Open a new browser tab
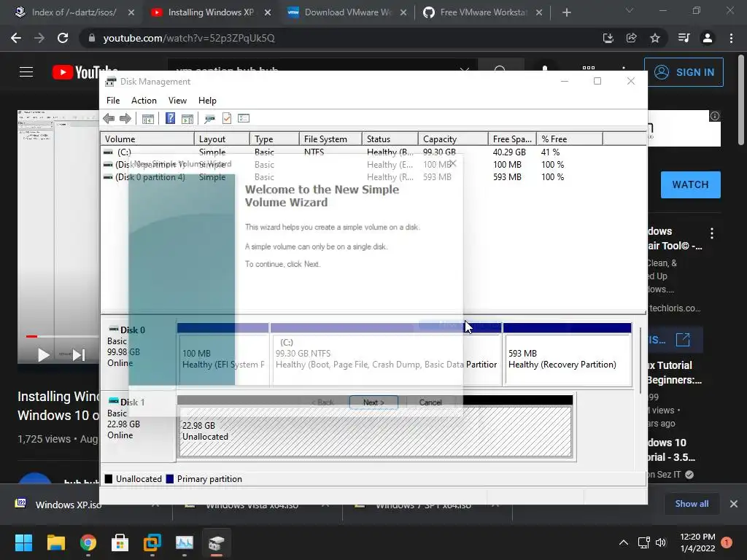Image resolution: width=747 pixels, height=560 pixels. 566,13
